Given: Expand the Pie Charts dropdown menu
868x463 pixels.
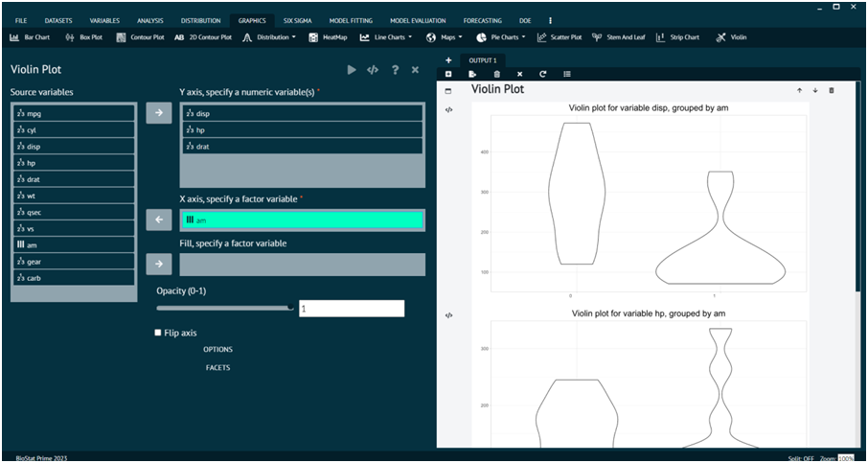Looking at the screenshot, I should (x=501, y=37).
